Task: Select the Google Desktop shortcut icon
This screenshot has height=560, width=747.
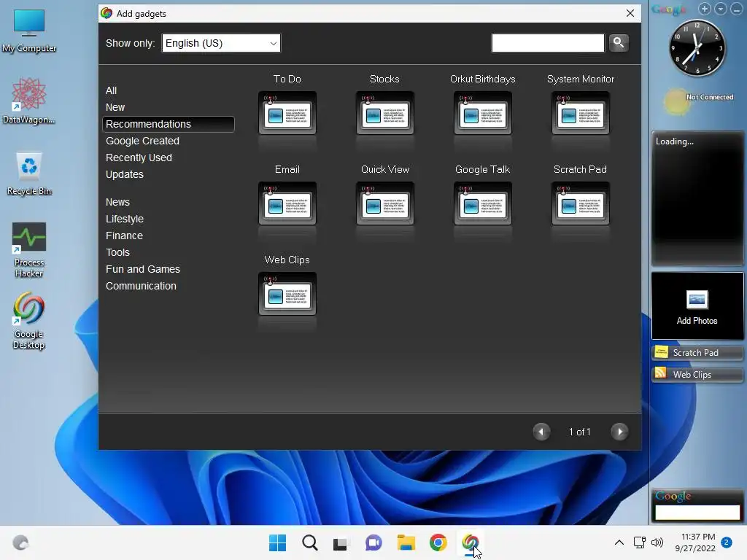Action: (29, 322)
